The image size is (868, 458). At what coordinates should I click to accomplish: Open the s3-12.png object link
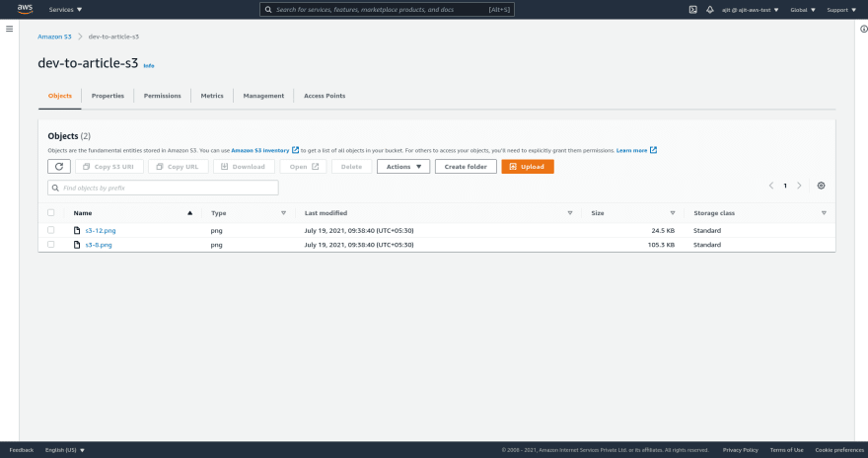[x=101, y=230]
